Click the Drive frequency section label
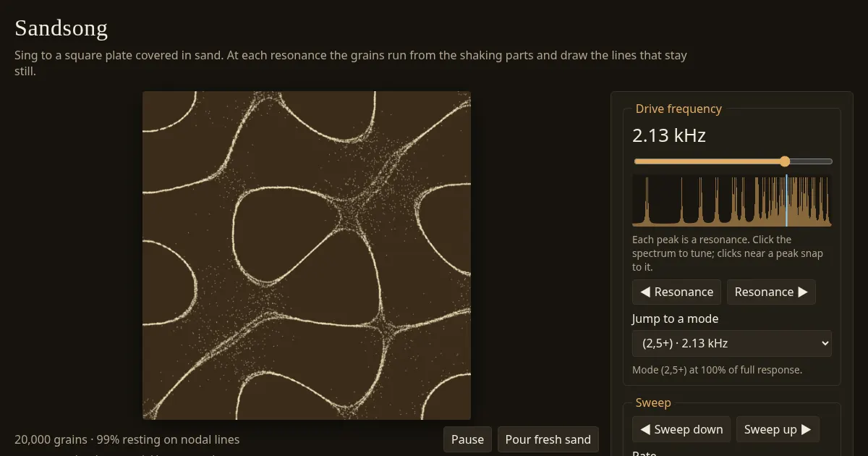This screenshot has width=868, height=456. [678, 109]
